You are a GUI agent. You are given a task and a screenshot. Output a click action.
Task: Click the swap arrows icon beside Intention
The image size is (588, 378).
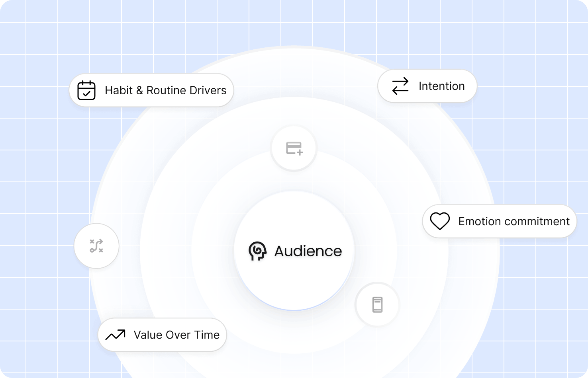[x=400, y=86]
